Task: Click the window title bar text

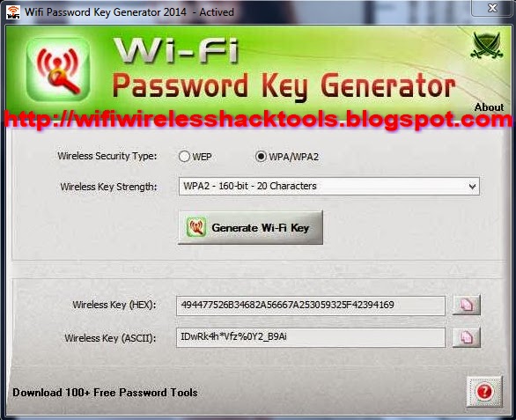Action: click(129, 12)
